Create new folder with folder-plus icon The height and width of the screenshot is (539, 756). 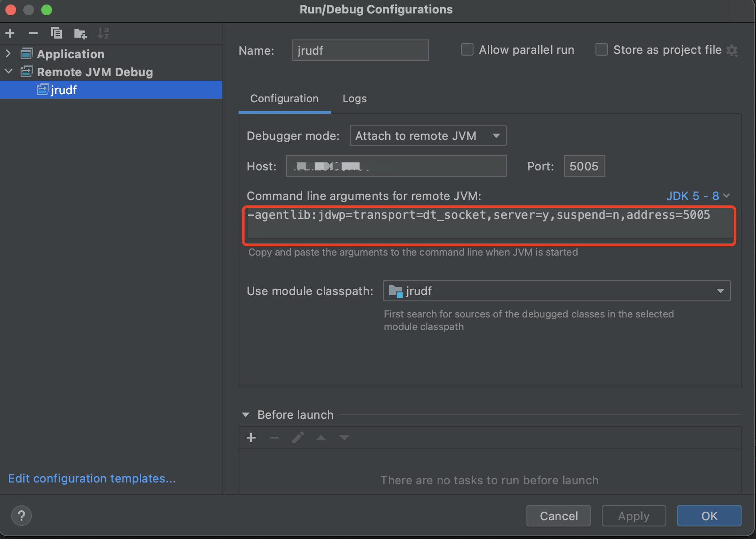(x=80, y=33)
